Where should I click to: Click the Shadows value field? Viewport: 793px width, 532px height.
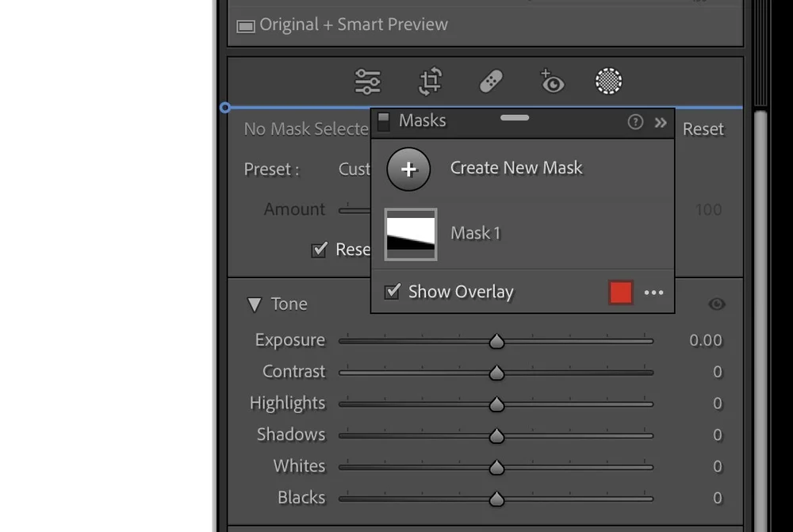(717, 435)
